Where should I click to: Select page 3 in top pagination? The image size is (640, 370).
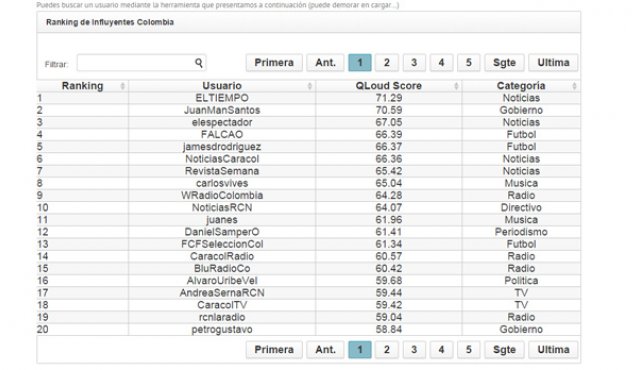click(x=414, y=63)
